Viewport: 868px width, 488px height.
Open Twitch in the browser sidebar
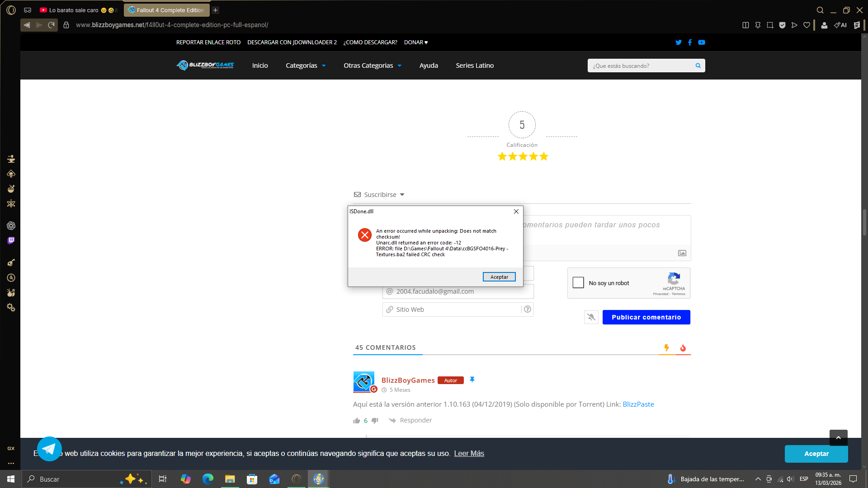pyautogui.click(x=11, y=241)
